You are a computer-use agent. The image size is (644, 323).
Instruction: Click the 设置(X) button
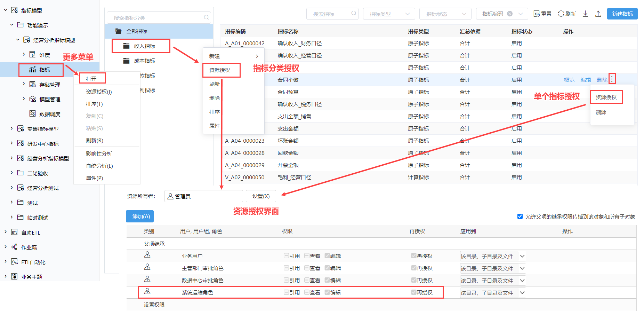point(261,196)
